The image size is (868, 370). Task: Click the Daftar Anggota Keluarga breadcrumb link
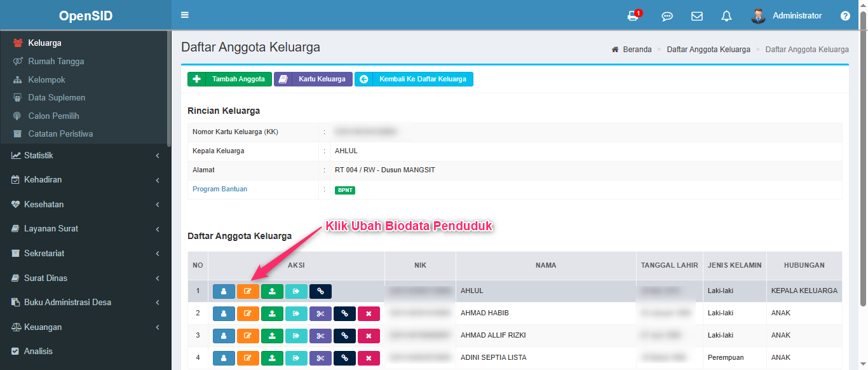pyautogui.click(x=709, y=50)
